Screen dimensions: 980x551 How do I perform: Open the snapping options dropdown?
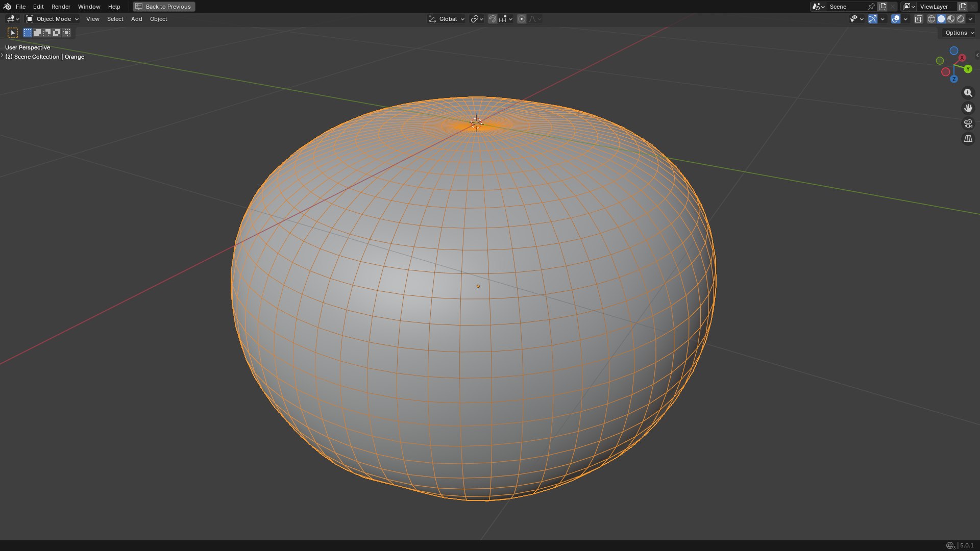pyautogui.click(x=506, y=19)
